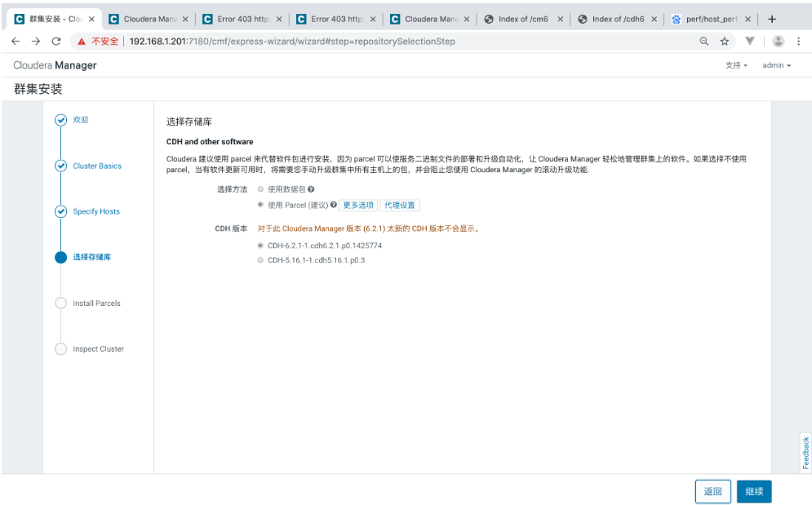Click help icon beside 使用 Parcel (建议)
The height and width of the screenshot is (505, 812).
pos(334,205)
